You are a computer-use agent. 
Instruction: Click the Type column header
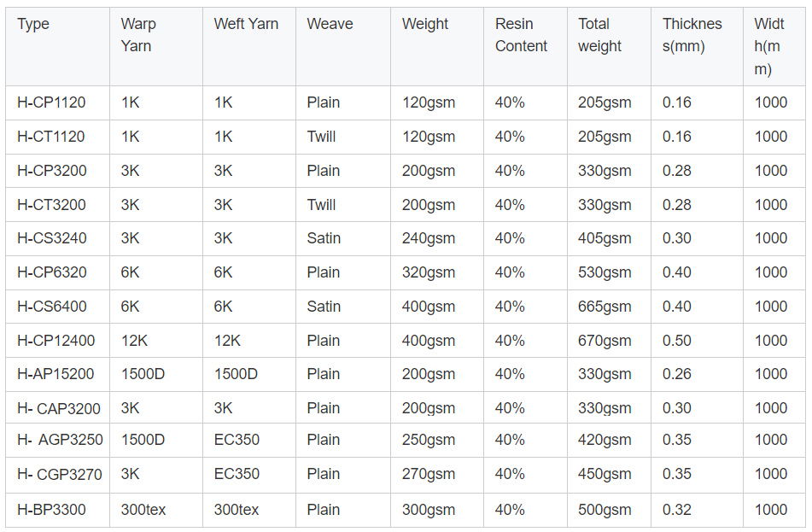(x=33, y=25)
